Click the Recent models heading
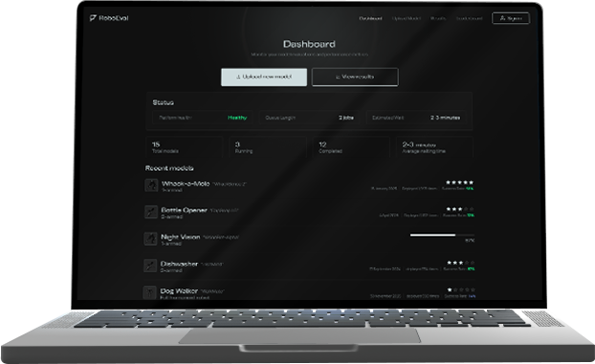This screenshot has height=364, width=595. 169,168
